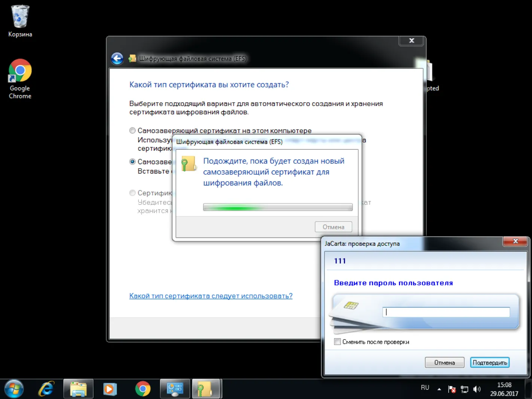Close the EFS wizard window
The height and width of the screenshot is (399, 532).
[x=411, y=40]
